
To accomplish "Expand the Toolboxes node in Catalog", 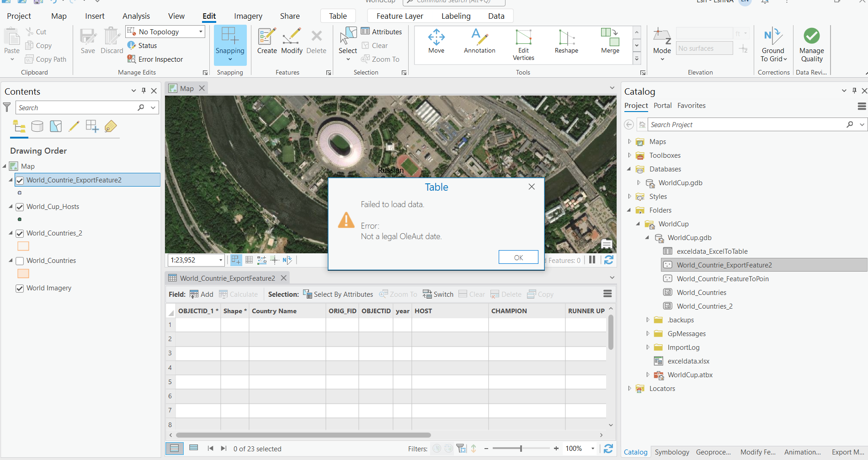I will point(629,155).
